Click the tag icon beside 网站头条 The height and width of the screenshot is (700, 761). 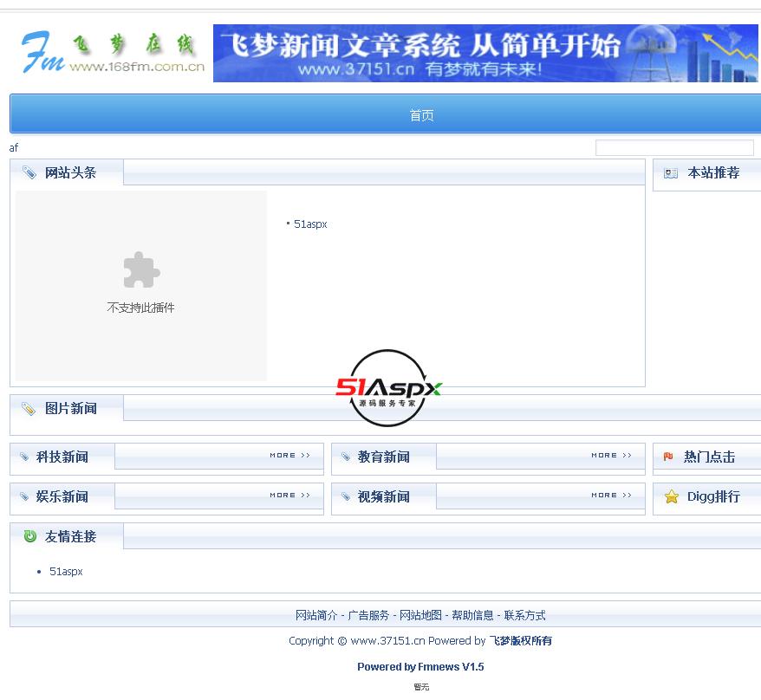click(x=29, y=172)
